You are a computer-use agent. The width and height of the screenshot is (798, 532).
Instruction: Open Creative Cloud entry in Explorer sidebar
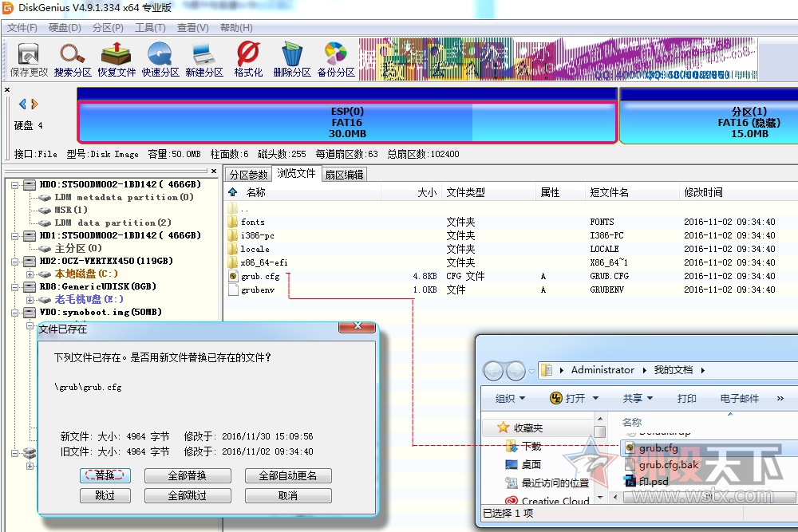pos(547,501)
